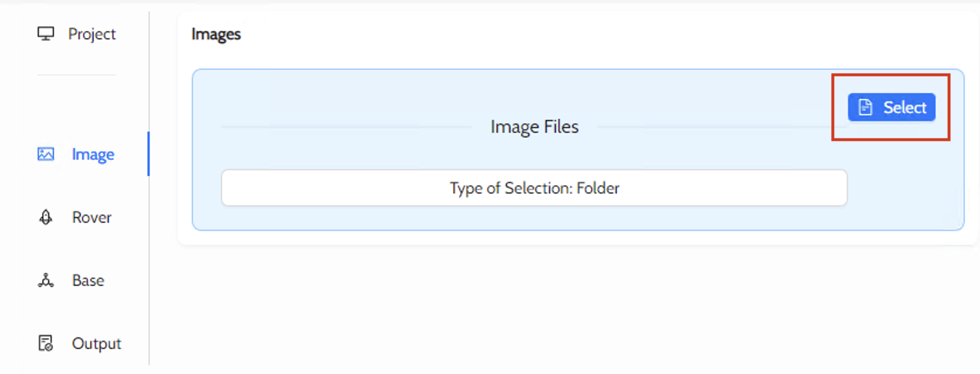Click the Project monitor icon
This screenshot has height=374, width=980.
tap(46, 34)
